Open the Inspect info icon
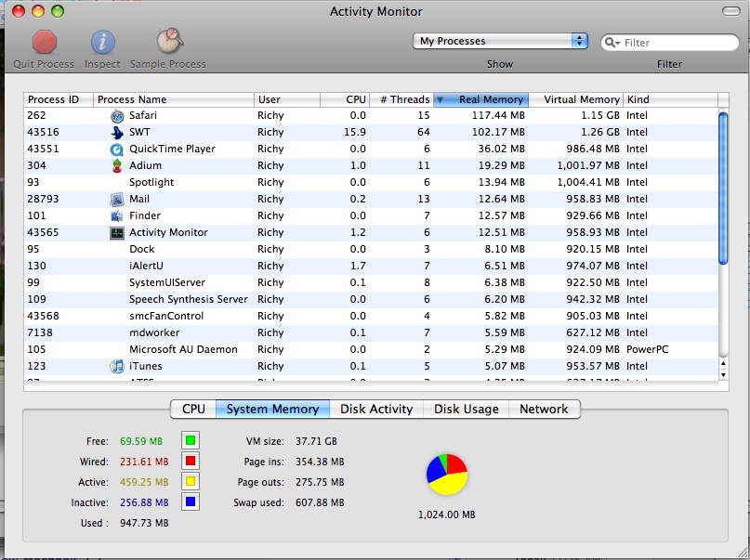 pos(103,43)
